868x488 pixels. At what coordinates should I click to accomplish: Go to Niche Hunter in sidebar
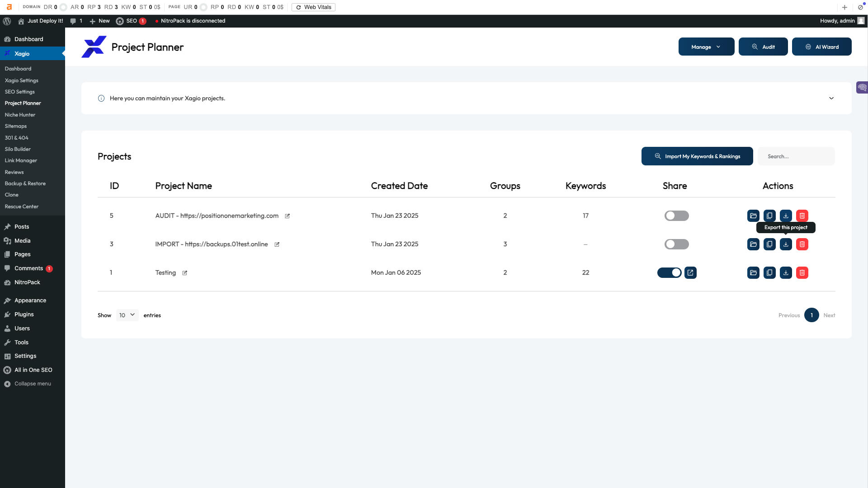(x=20, y=115)
